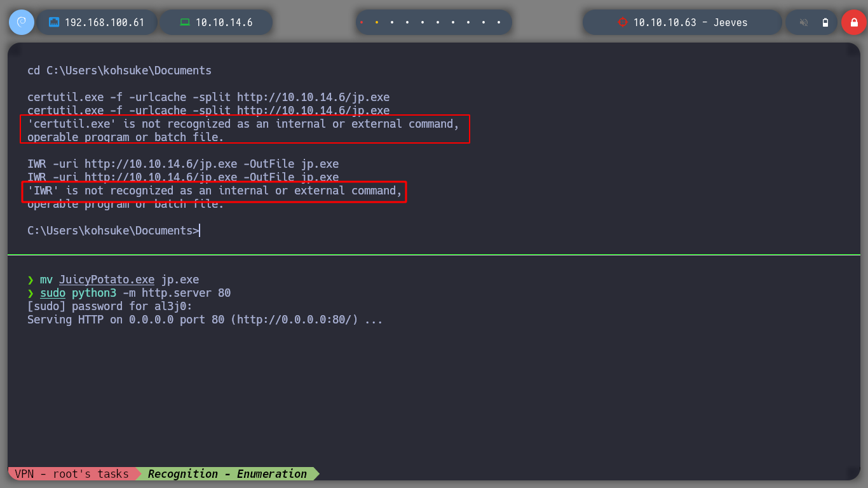Click the red crosshair target icon
This screenshot has width=868, height=488.
tap(622, 22)
